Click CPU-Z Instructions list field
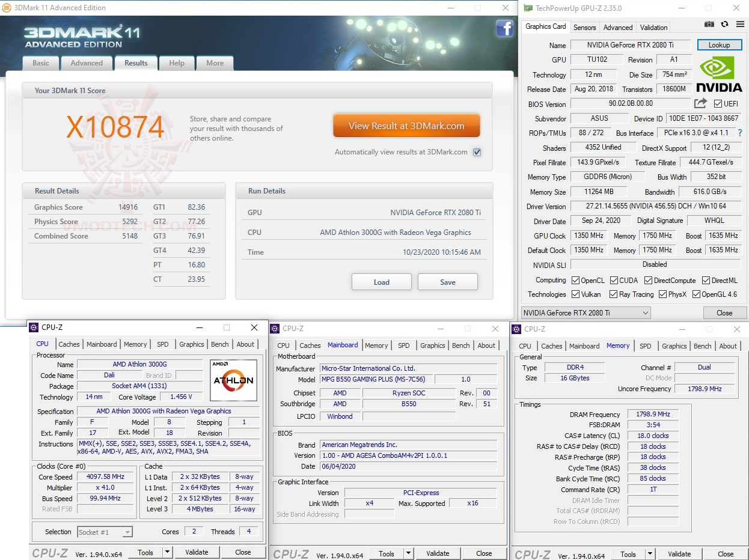The image size is (749, 560). [x=168, y=448]
